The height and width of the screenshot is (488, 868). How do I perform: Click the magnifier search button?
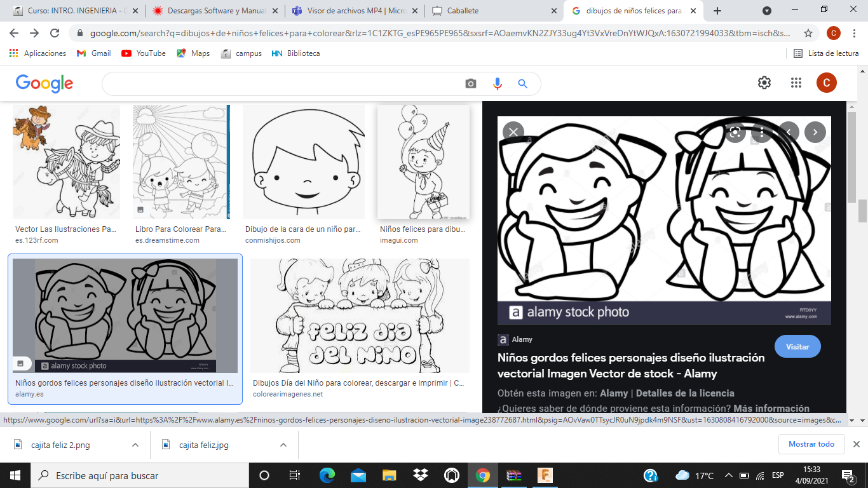(x=522, y=84)
